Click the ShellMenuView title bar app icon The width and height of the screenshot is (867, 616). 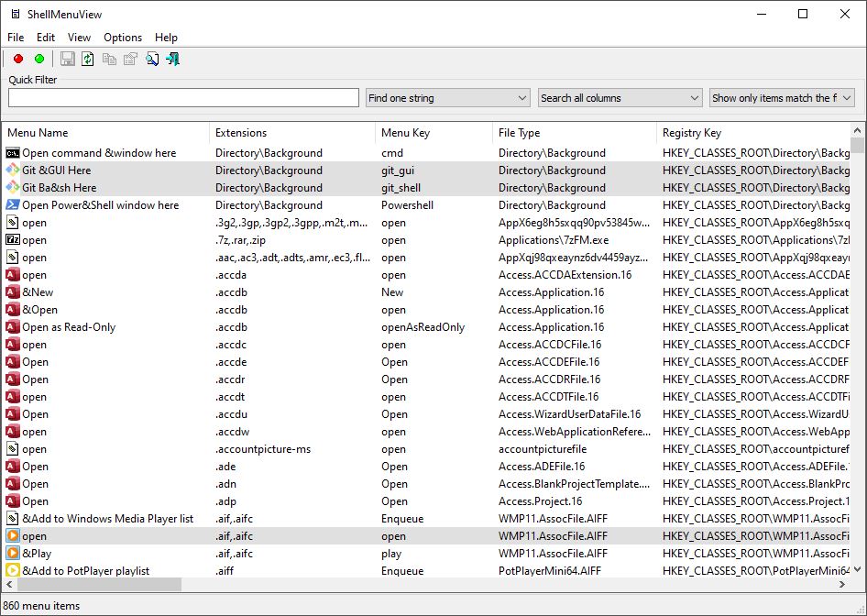[x=15, y=15]
